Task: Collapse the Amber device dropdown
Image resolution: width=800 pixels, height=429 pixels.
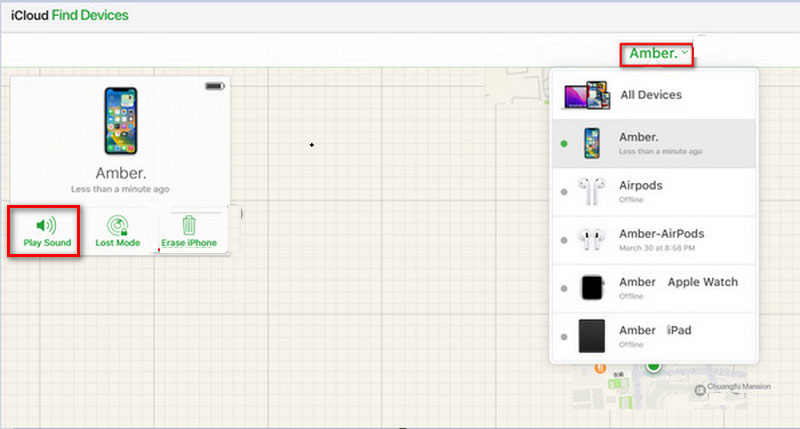Action: (657, 54)
